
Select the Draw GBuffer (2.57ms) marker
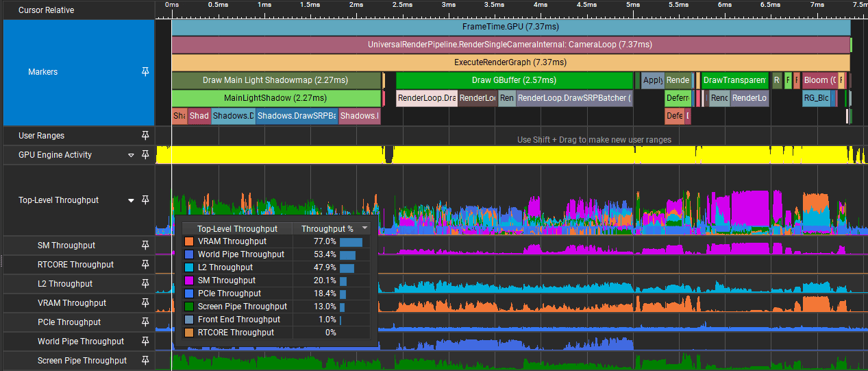(513, 80)
